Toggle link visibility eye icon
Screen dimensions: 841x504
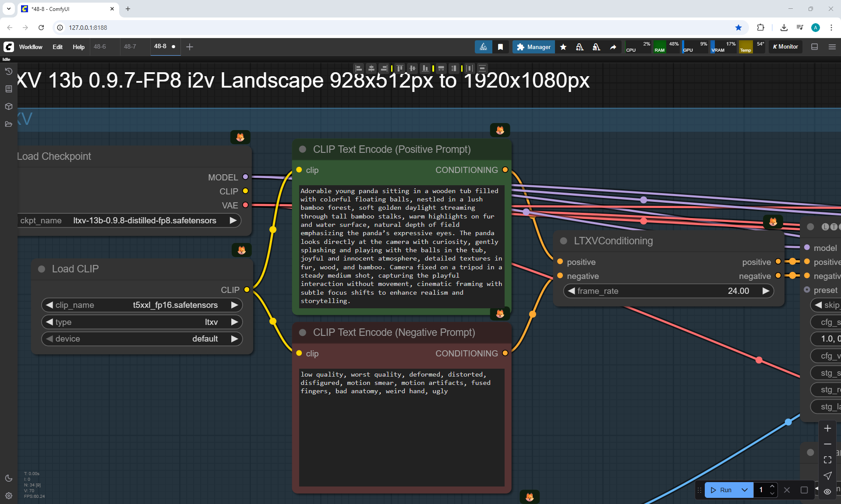tap(827, 491)
